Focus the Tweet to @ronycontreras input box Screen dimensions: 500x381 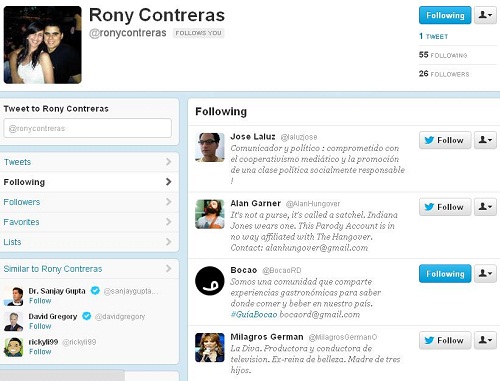(88, 128)
